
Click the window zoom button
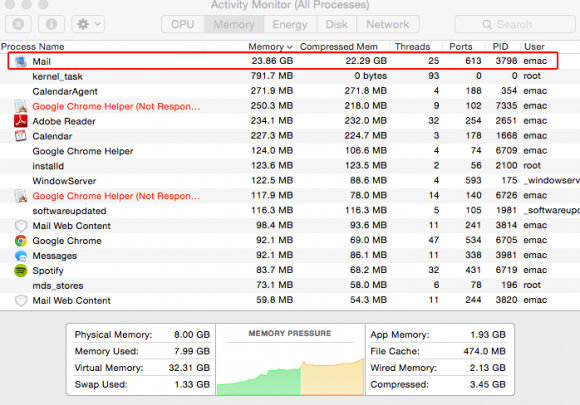coord(43,4)
